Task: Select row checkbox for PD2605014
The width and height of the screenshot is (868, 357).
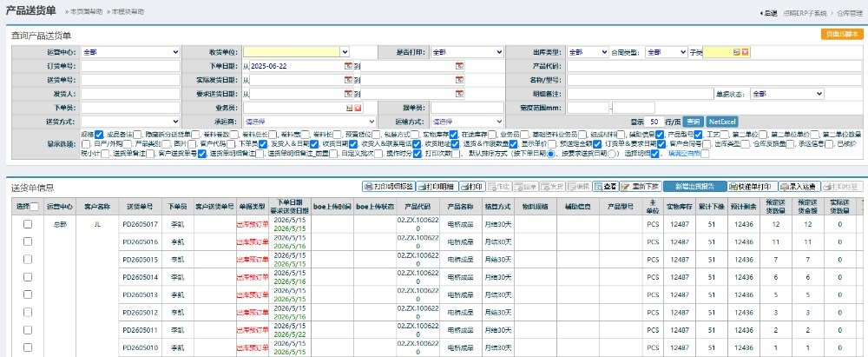Action: pos(28,276)
